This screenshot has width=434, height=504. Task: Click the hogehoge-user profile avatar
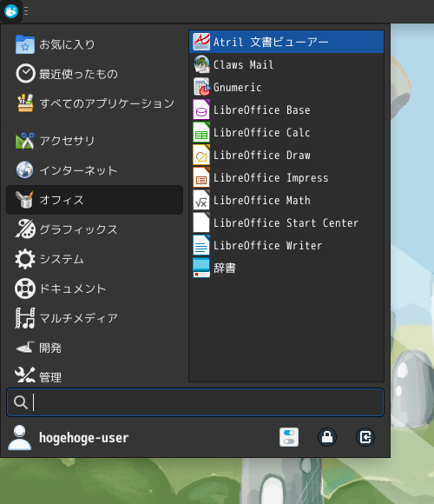click(x=20, y=437)
